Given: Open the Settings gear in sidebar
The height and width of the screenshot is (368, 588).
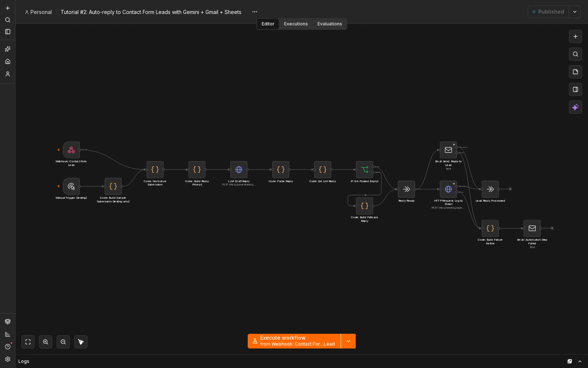Looking at the screenshot, I should 8,359.
